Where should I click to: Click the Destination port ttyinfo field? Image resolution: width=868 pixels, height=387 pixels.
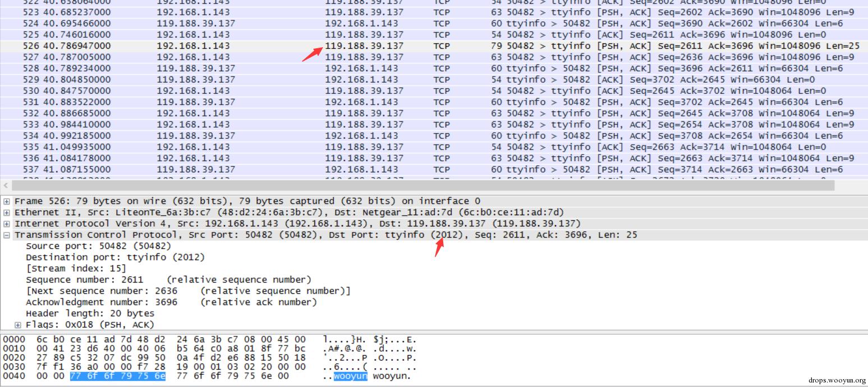[x=115, y=257]
